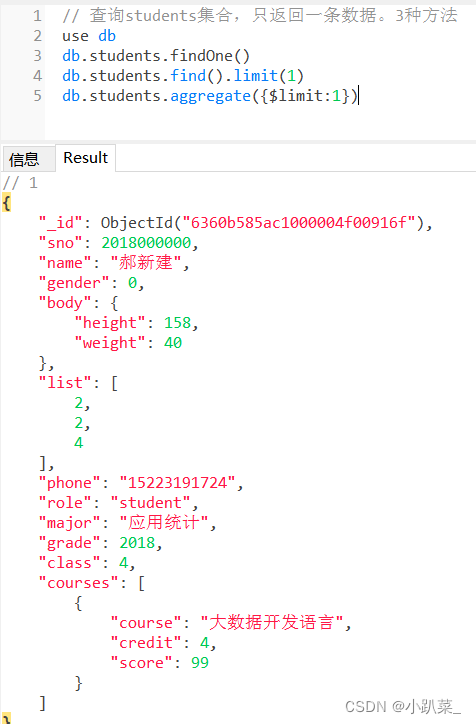Select the Result tab
Viewport: 476px width, 724px height.
coord(85,158)
